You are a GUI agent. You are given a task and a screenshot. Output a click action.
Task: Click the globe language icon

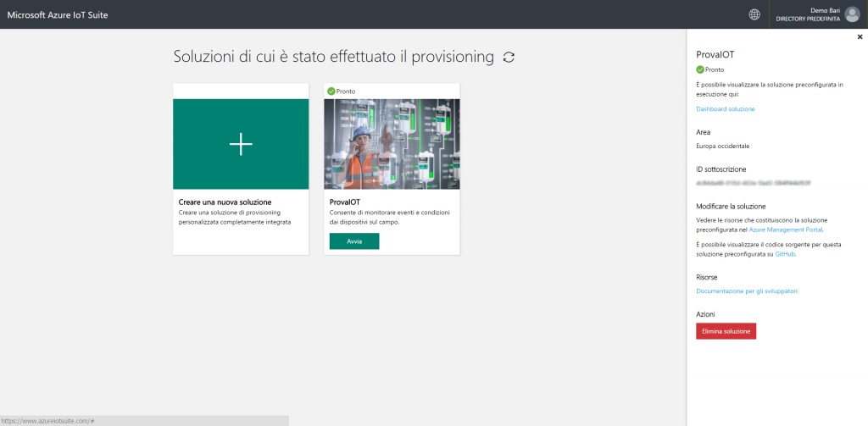click(754, 14)
